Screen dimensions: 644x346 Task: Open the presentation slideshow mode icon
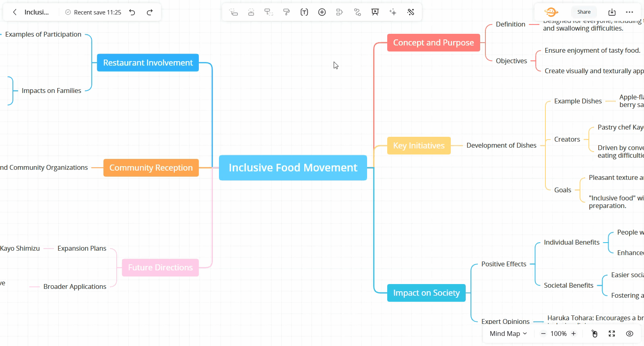[x=375, y=12]
